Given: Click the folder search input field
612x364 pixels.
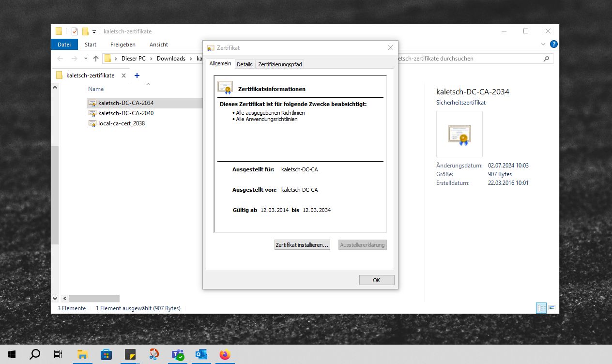Looking at the screenshot, I should [467, 59].
